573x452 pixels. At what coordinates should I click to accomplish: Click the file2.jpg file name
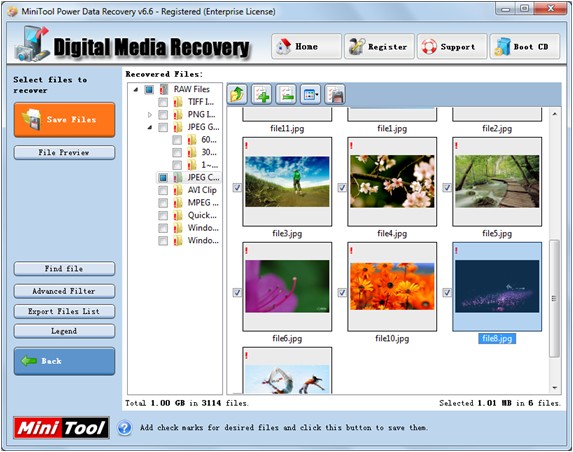click(x=497, y=129)
